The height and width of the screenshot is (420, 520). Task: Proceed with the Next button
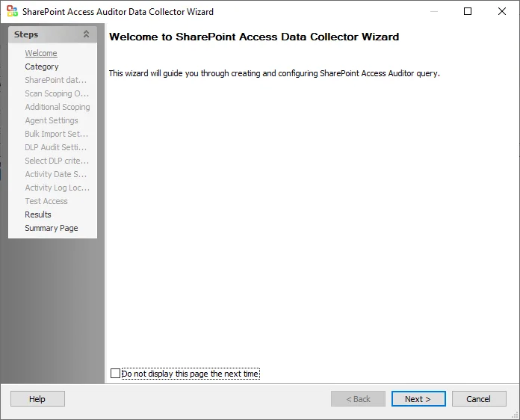point(418,398)
